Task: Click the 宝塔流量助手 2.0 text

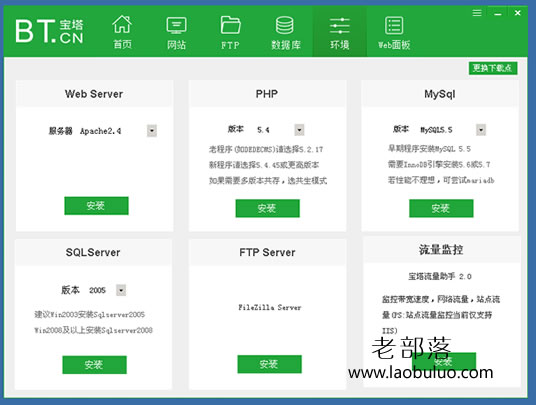Action: click(440, 276)
